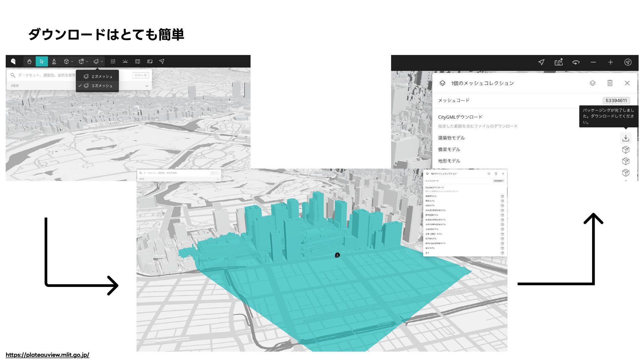
Task: Expand the 4項目 chevron in center view
Action: pyautogui.click(x=218, y=179)
